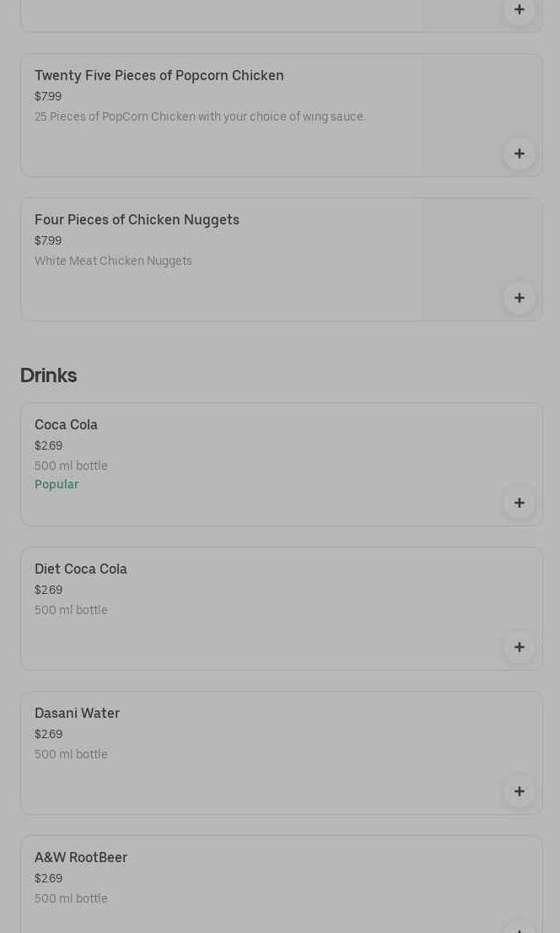Add Four Pieces of Chicken Nuggets to cart
Viewport: 560px width, 933px height.
(519, 298)
